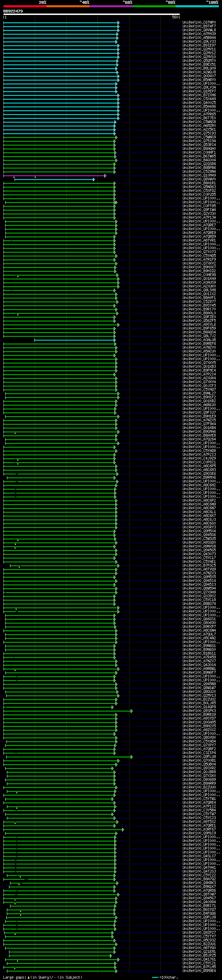
Task: Click the long green bar for Q9FLU8
Action: coord(69,756)
